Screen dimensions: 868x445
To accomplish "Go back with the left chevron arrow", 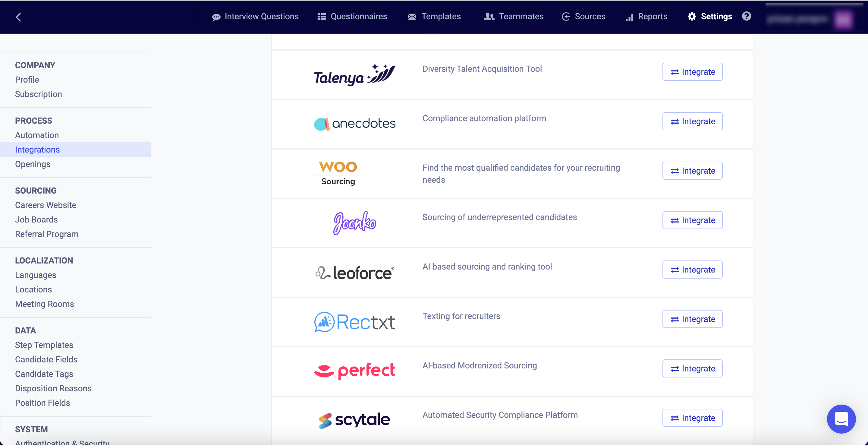I will click(x=18, y=17).
